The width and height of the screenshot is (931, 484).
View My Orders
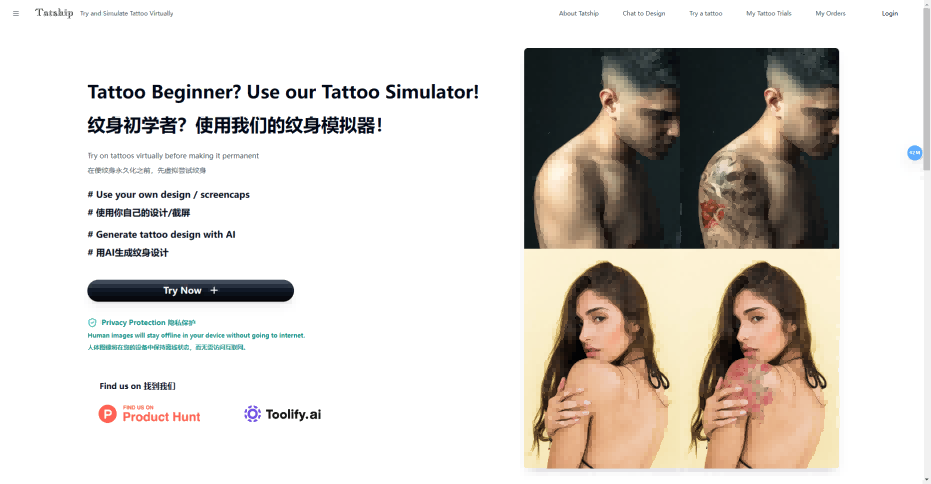(x=830, y=13)
